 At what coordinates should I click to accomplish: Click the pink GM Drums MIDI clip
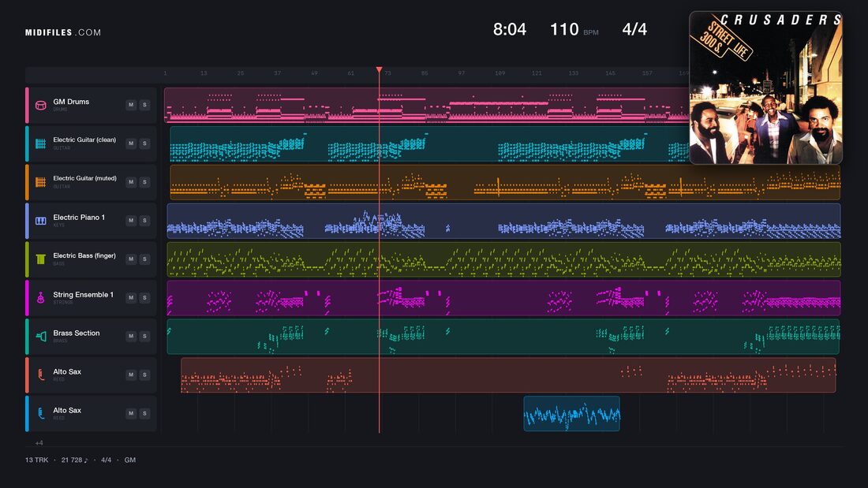[427, 105]
